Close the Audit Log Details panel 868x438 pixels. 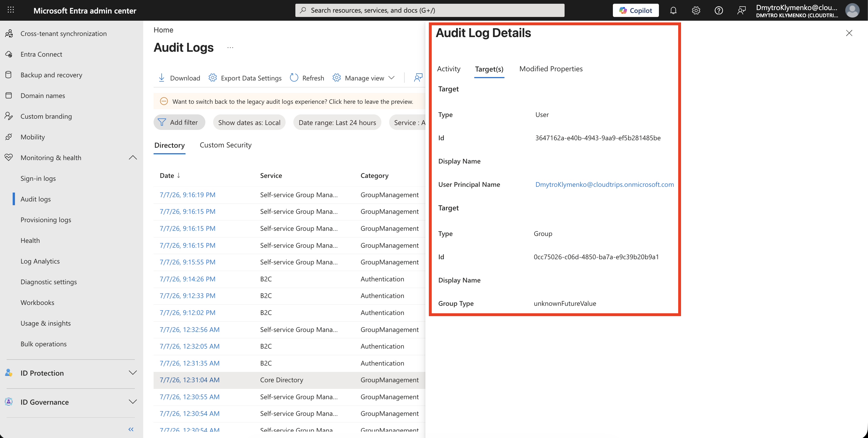(849, 33)
